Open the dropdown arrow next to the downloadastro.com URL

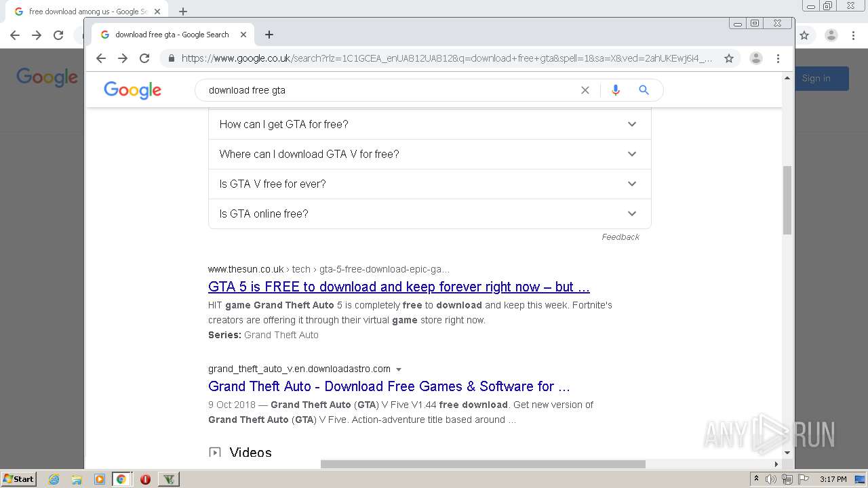[399, 369]
